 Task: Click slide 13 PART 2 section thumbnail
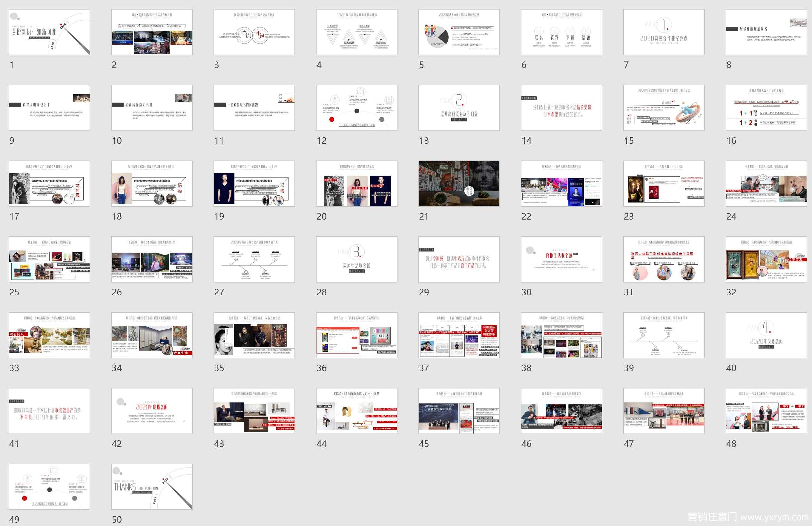459,108
